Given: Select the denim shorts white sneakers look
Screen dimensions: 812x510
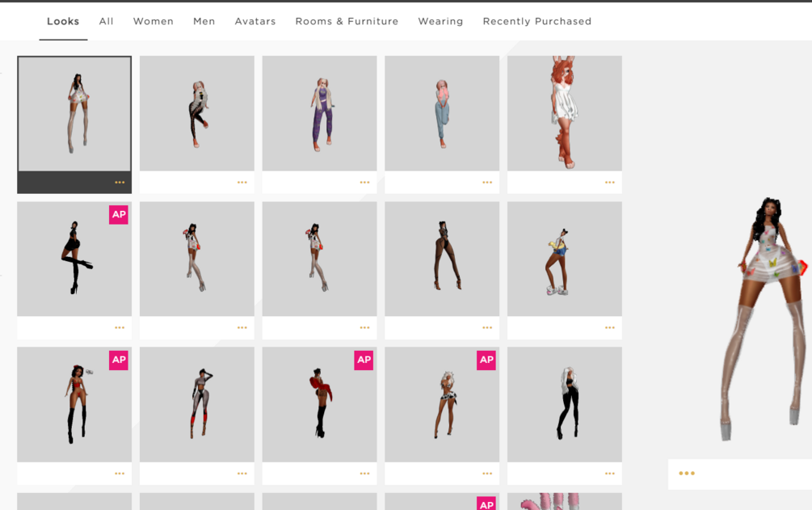Looking at the screenshot, I should click(565, 259).
